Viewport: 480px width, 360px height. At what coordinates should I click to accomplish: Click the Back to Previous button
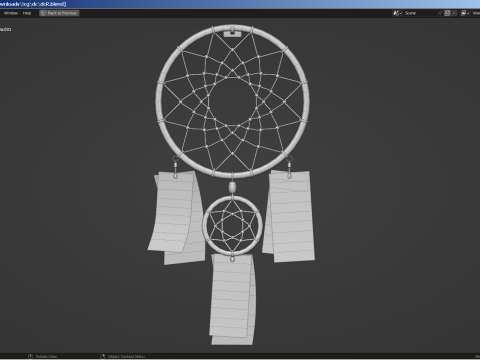[x=59, y=13]
